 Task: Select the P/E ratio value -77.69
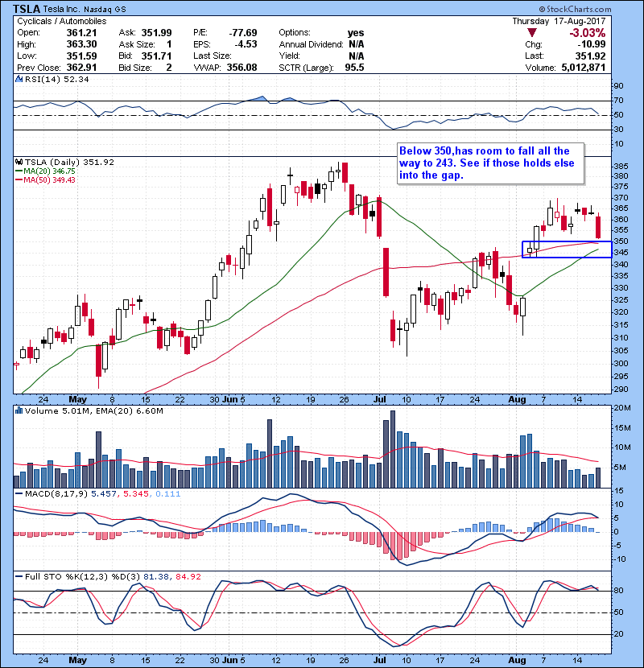click(243, 33)
